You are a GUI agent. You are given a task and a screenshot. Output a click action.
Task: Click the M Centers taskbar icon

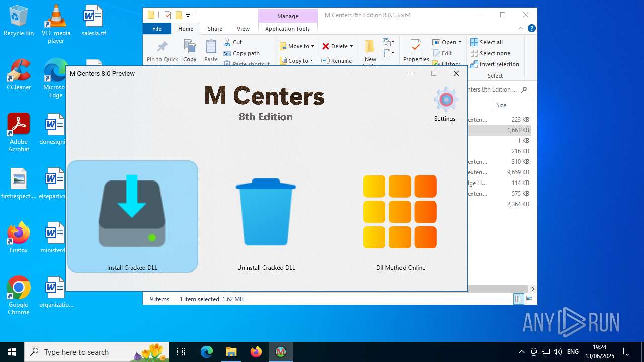click(x=281, y=352)
